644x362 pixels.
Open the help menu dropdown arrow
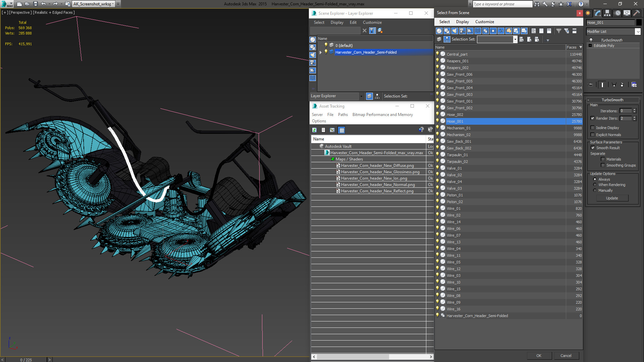(586, 4)
